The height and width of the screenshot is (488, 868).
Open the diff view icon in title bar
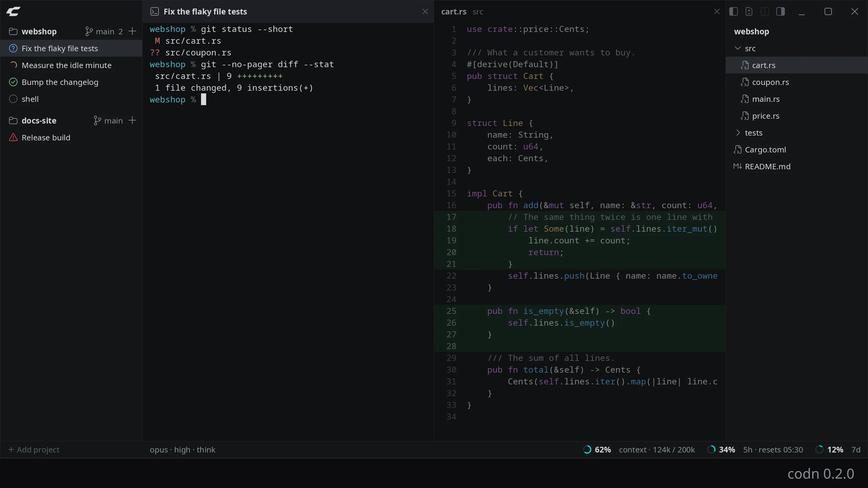[749, 11]
